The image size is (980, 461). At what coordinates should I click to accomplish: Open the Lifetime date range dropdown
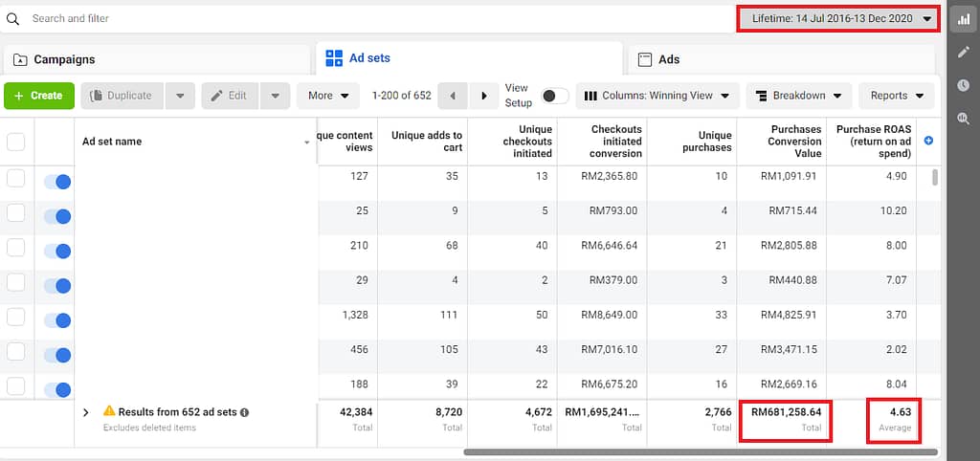[x=839, y=19]
